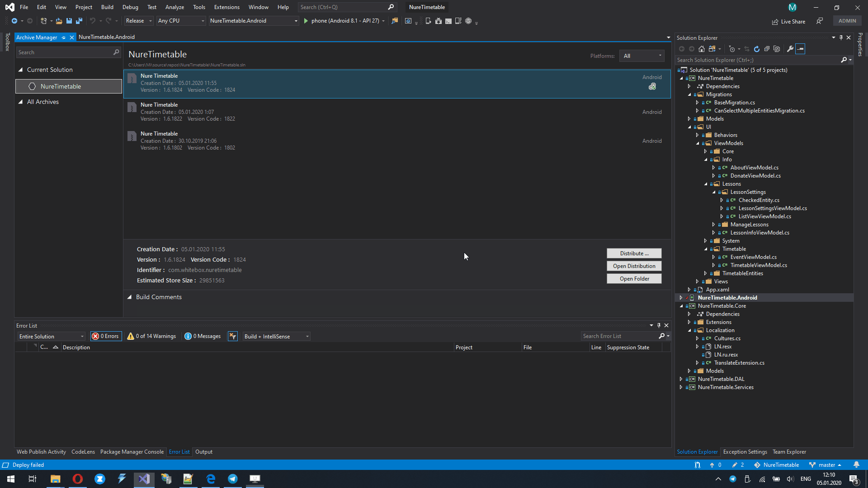This screenshot has height=488, width=868.
Task: Click the ADMIN badge button
Action: click(847, 21)
